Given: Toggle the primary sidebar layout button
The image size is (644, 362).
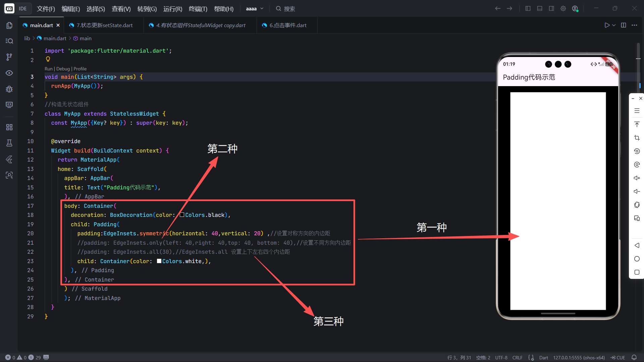Looking at the screenshot, I should click(528, 9).
